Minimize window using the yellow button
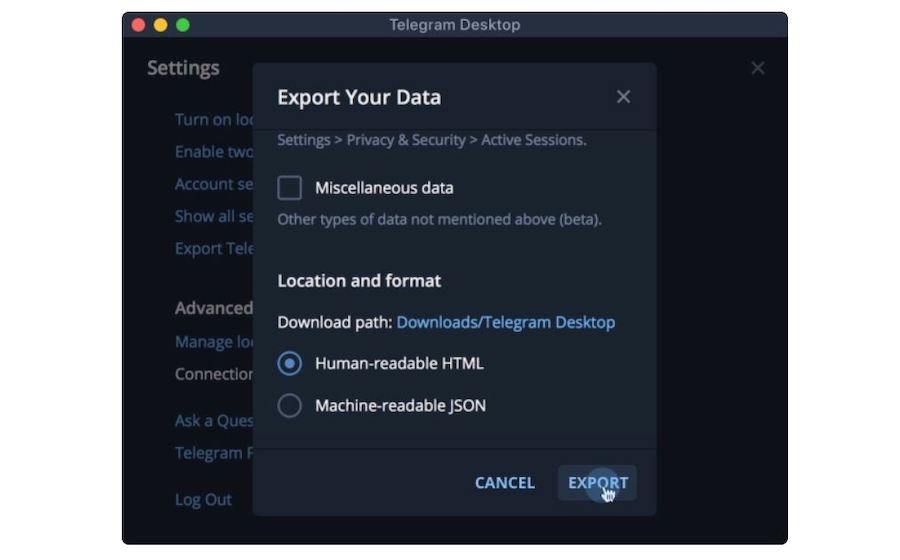 [160, 25]
